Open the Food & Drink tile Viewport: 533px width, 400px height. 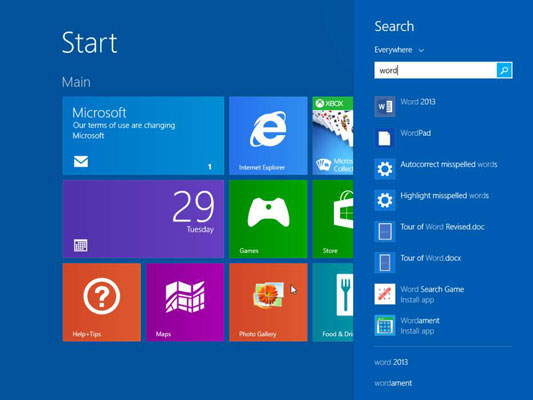[333, 302]
